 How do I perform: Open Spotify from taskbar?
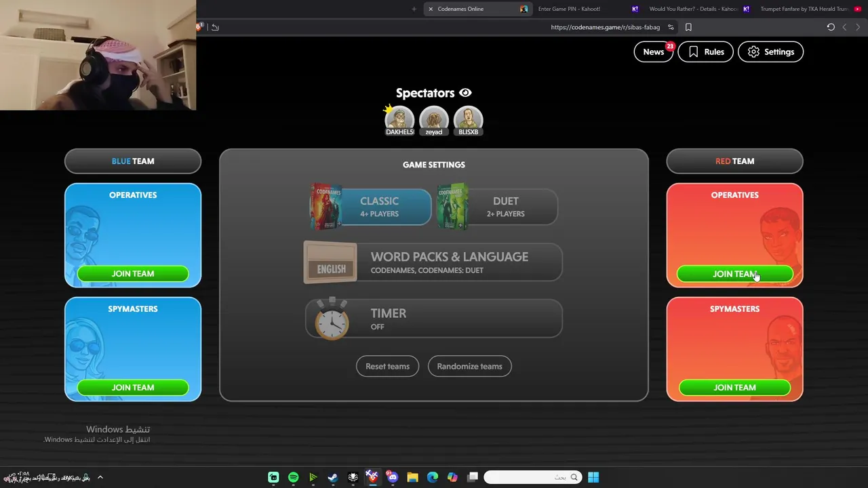293,477
